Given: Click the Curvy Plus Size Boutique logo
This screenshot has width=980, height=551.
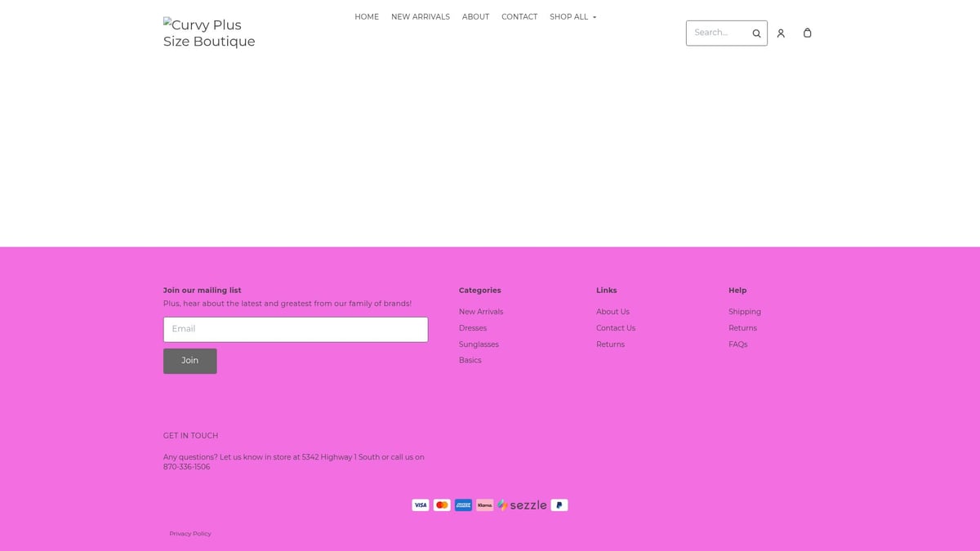Looking at the screenshot, I should [x=209, y=33].
